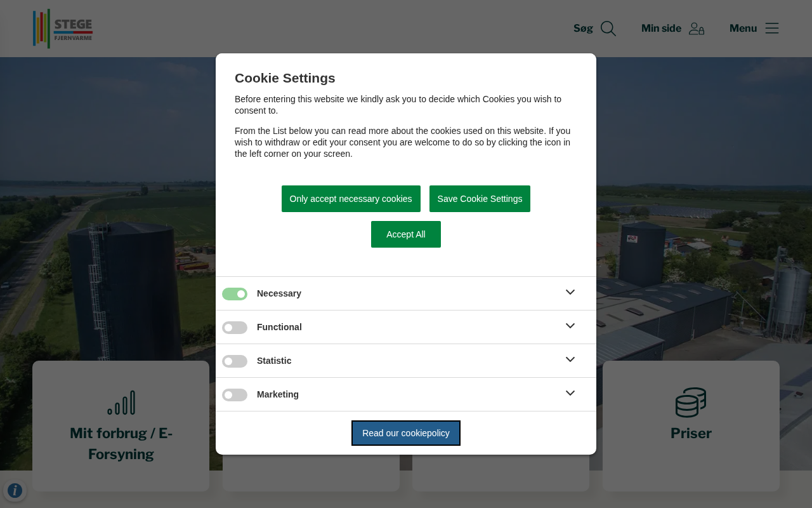Open the hamburger menu icon
The width and height of the screenshot is (812, 508).
(x=771, y=28)
